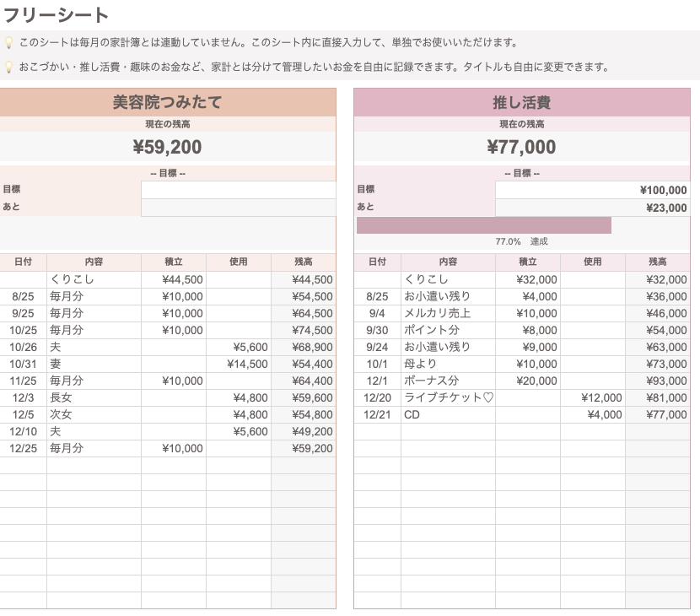Select the ¥68,900 balance cell
700x616 pixels.
pyautogui.click(x=304, y=347)
